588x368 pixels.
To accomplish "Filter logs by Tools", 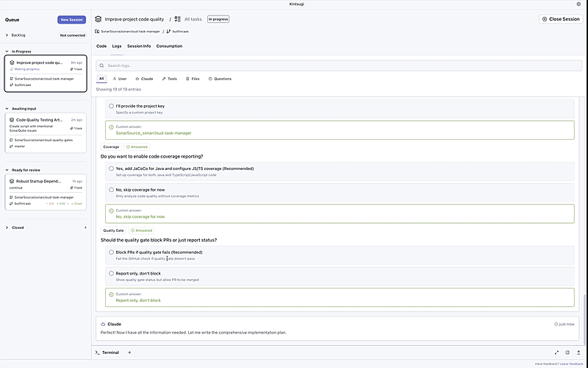I will (170, 79).
